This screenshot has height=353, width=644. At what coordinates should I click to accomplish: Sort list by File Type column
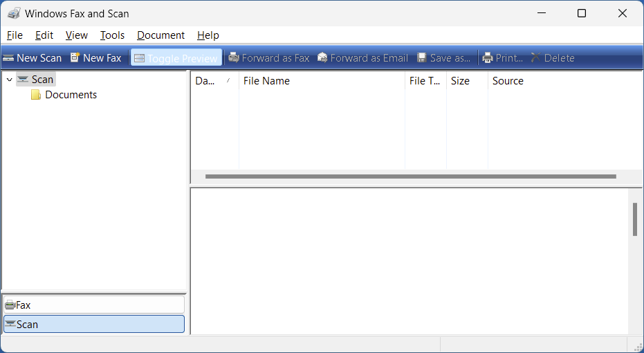pyautogui.click(x=426, y=81)
